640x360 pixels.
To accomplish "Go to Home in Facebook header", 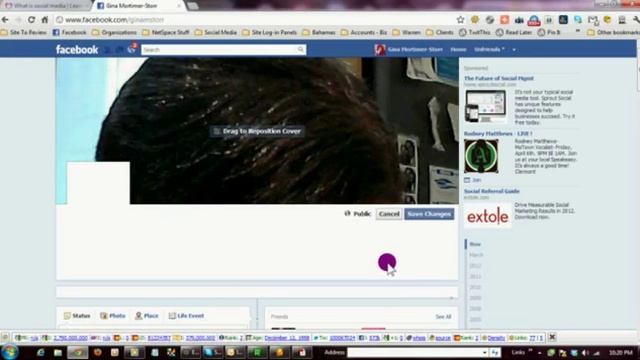I will point(458,49).
